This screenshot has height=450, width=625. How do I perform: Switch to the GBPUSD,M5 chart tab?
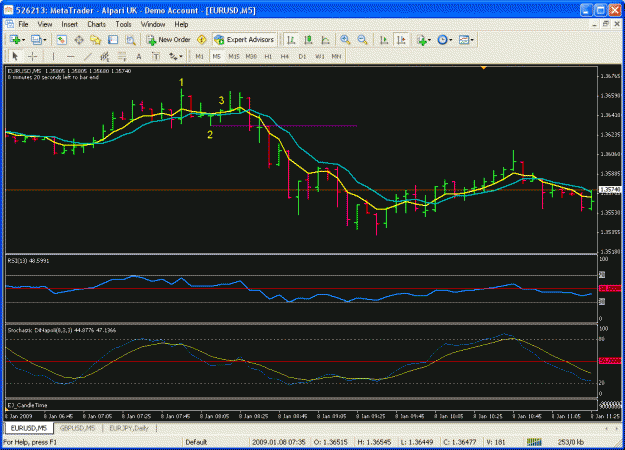tap(77, 428)
